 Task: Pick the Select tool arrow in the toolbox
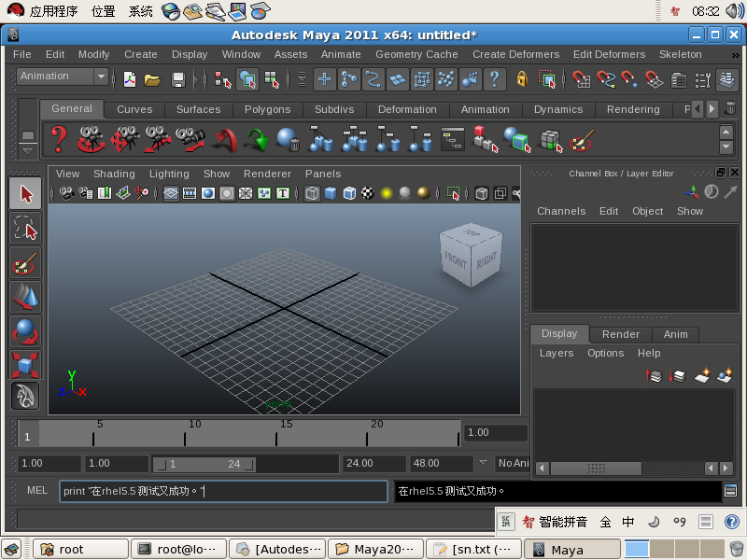coord(25,194)
